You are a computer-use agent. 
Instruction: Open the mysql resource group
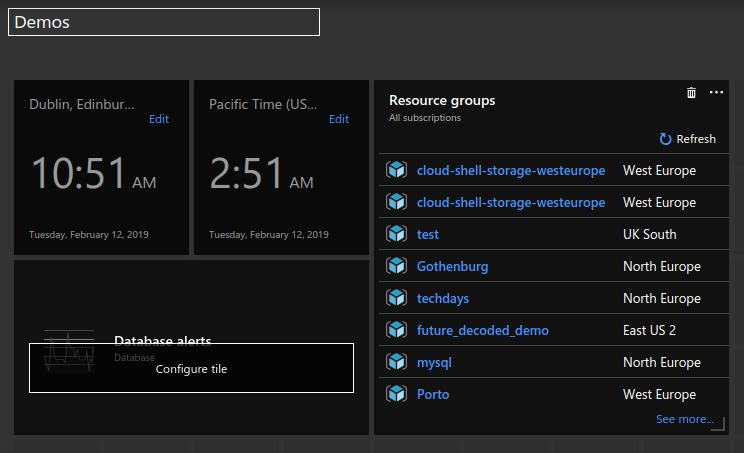(434, 363)
